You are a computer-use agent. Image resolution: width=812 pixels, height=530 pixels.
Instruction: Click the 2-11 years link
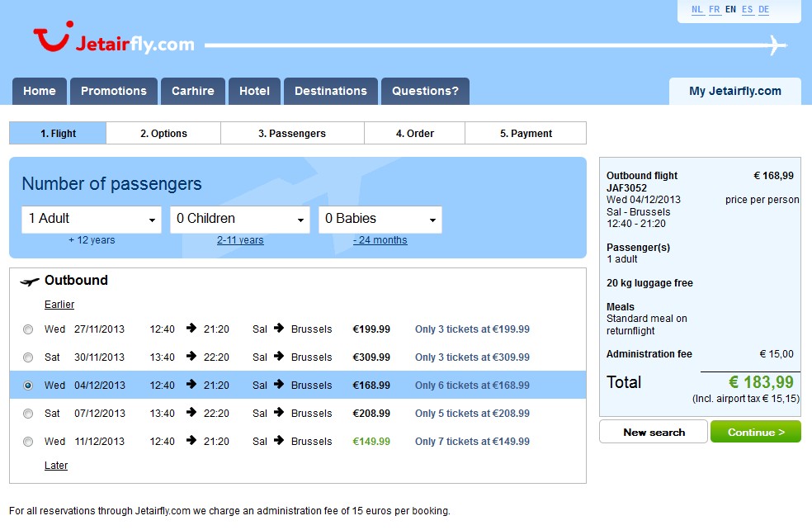click(x=240, y=240)
